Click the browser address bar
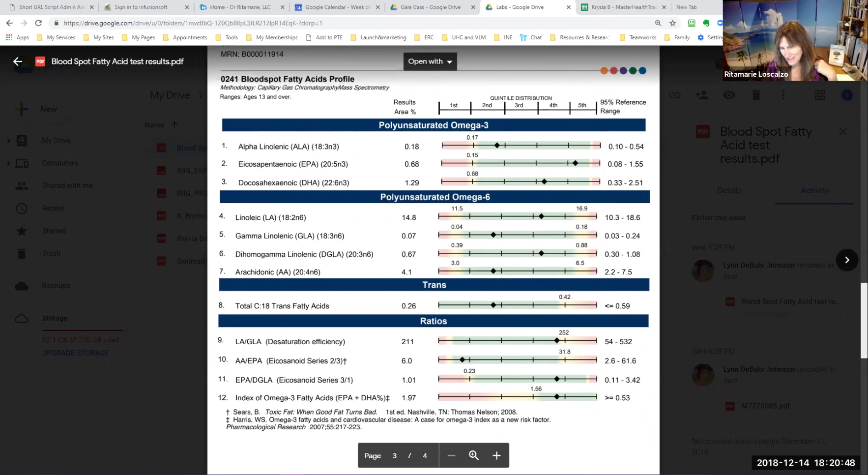 (x=354, y=23)
